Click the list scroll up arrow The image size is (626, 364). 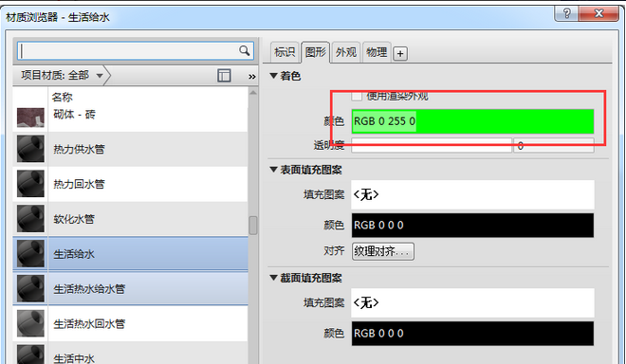[x=253, y=93]
